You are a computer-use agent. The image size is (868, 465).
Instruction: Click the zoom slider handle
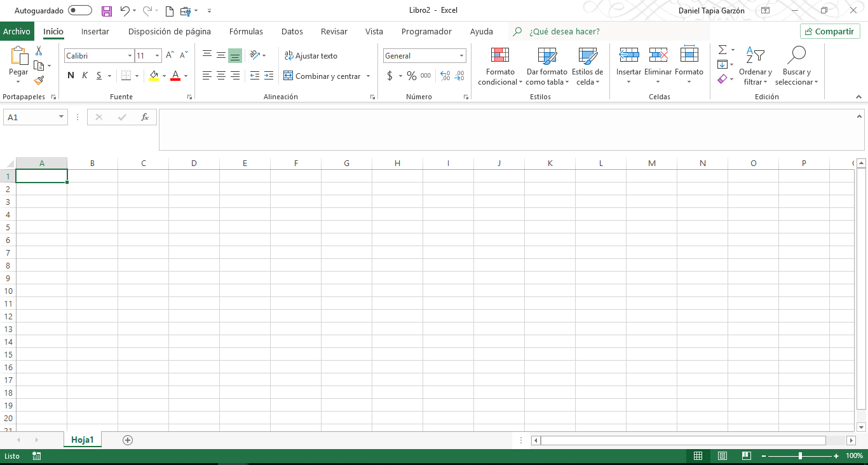(800, 456)
